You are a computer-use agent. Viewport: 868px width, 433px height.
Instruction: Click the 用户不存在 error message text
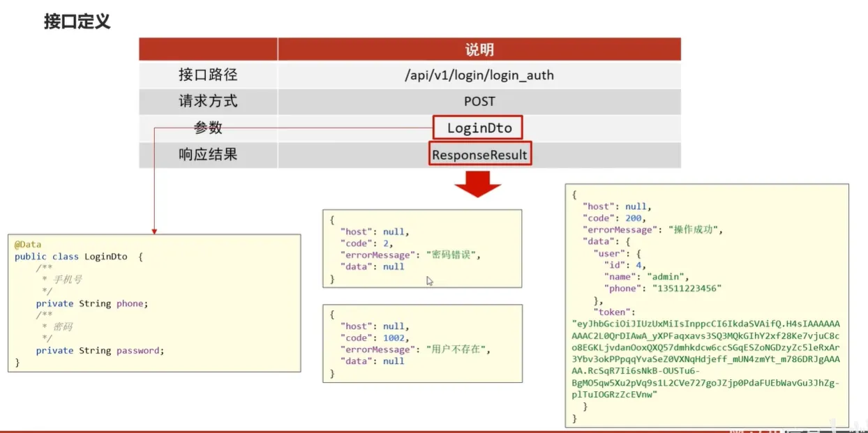456,349
